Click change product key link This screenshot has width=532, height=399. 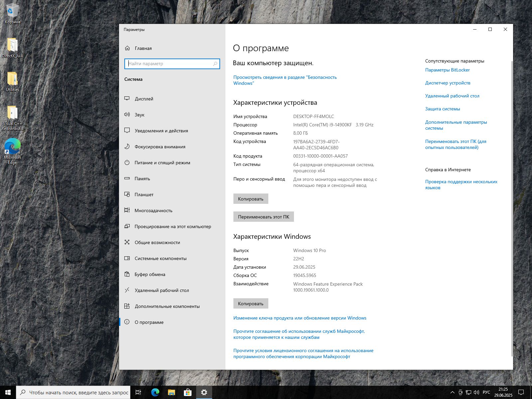pos(300,318)
